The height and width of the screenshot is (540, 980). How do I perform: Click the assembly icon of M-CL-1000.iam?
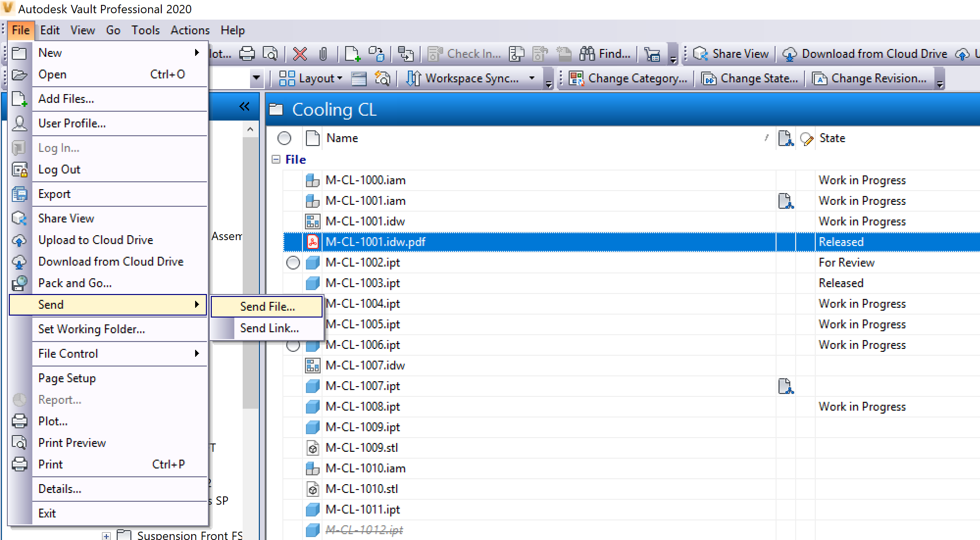[312, 180]
